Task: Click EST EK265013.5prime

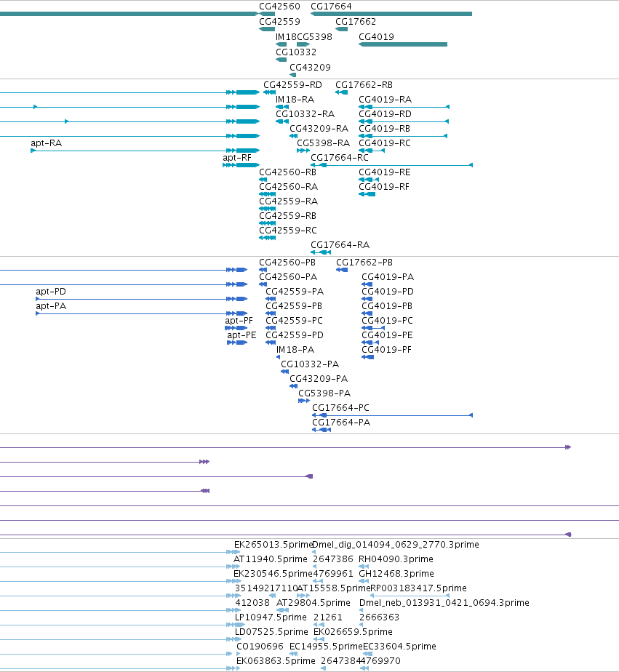Action: click(273, 545)
